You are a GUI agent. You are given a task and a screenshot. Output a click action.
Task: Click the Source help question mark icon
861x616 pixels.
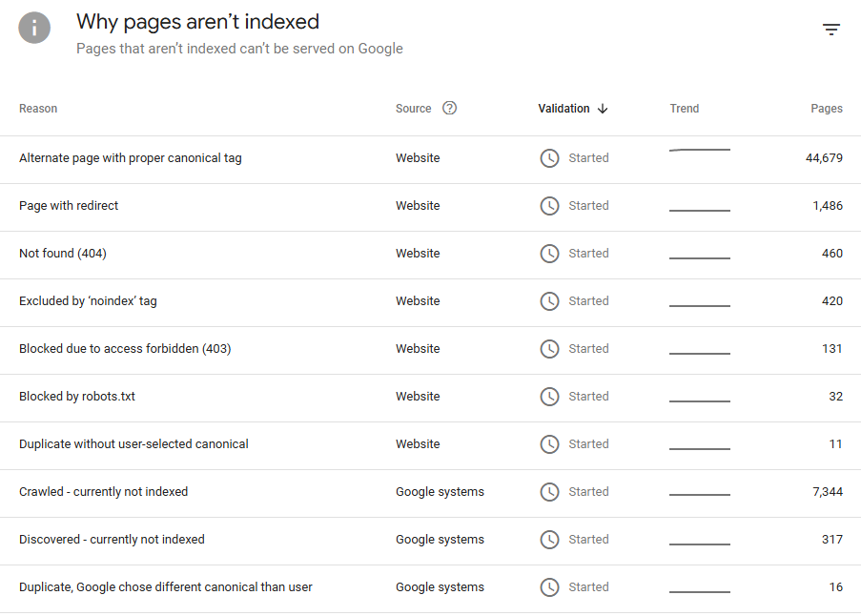click(x=450, y=108)
